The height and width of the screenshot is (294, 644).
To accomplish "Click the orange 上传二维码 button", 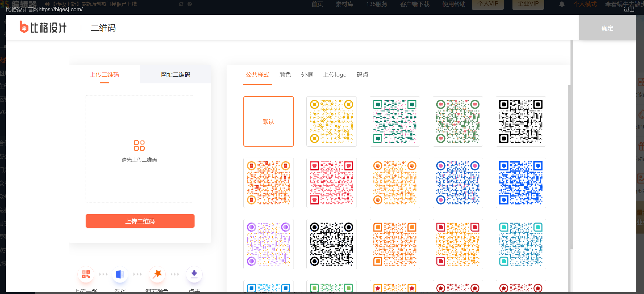I will click(x=140, y=221).
